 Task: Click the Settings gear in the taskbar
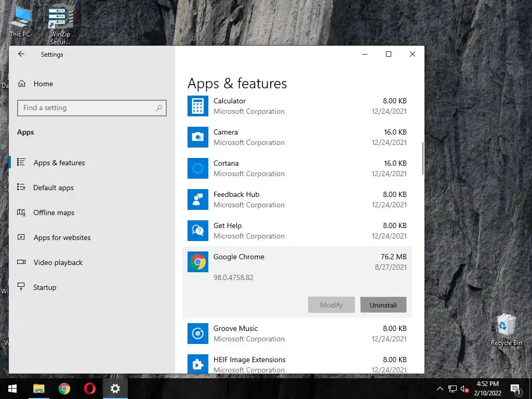click(115, 389)
